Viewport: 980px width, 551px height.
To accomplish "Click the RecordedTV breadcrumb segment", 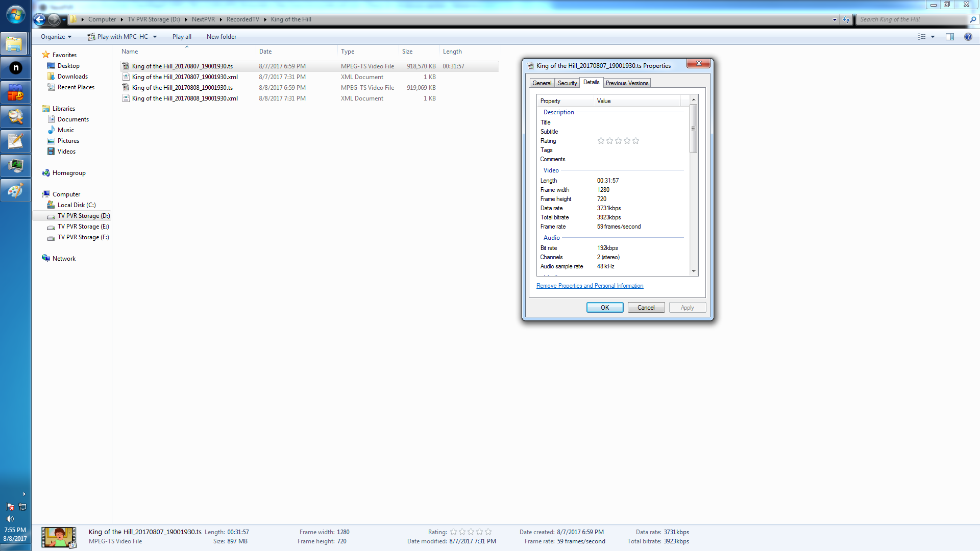I will coord(242,19).
